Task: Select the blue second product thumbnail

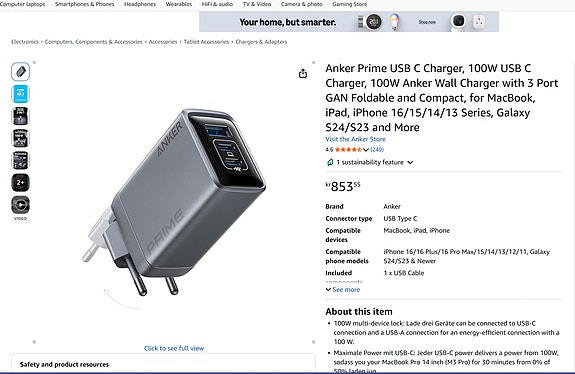Action: pos(21,94)
